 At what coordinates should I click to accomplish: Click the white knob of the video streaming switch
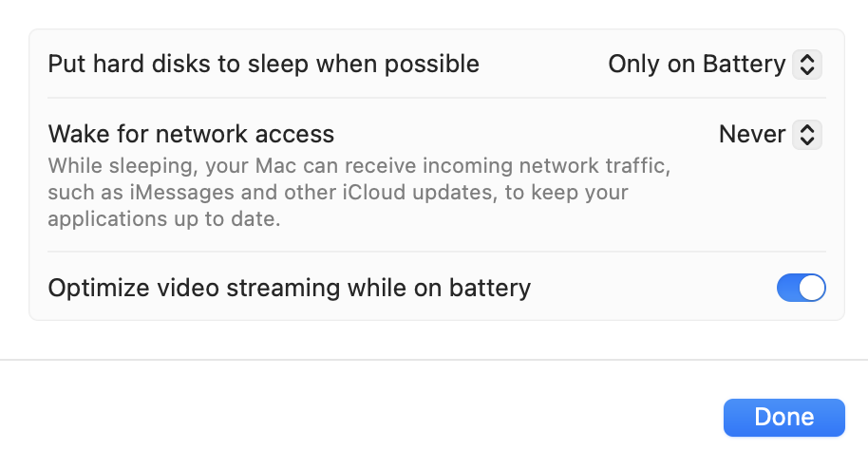click(811, 288)
